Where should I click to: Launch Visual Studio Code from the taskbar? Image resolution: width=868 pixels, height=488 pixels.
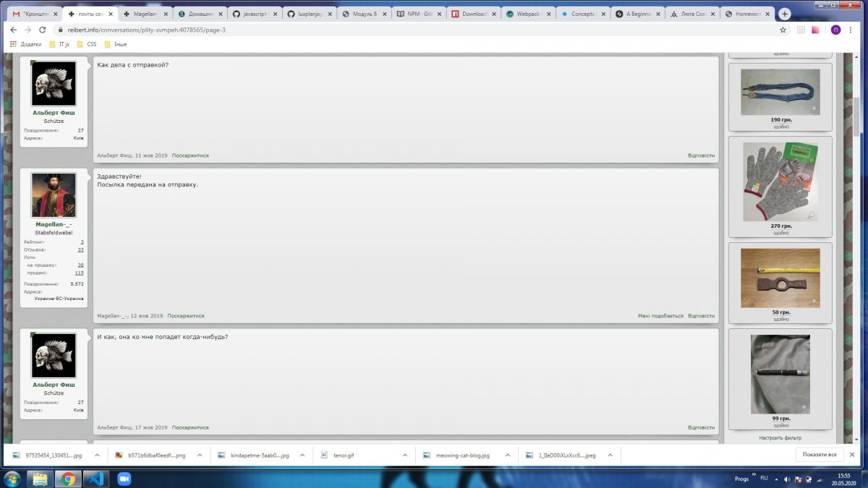(96, 479)
